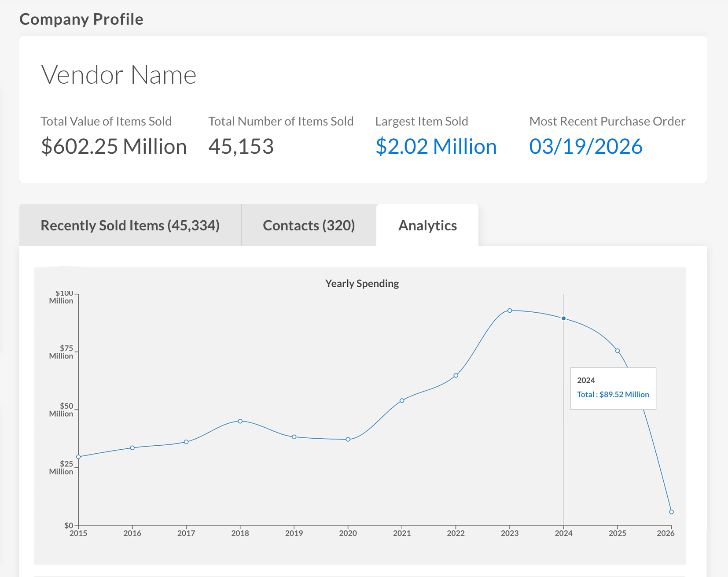Click the 2024 tooltip total value
This screenshot has height=577, width=728.
pyautogui.click(x=613, y=395)
